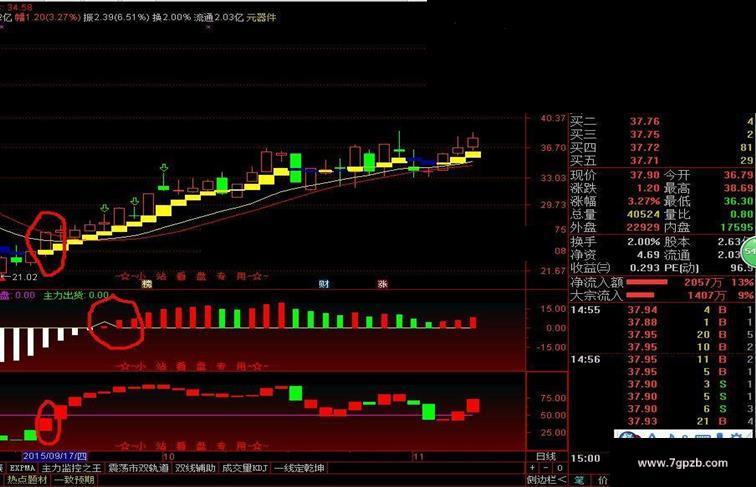Click the '涨' marker below the candlestick chart
756x487 pixels.
(383, 284)
